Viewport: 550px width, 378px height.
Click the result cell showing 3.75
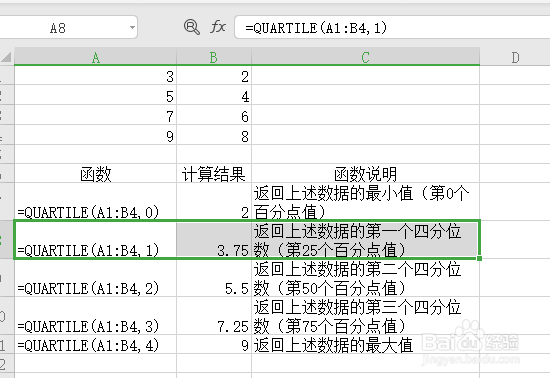(214, 240)
